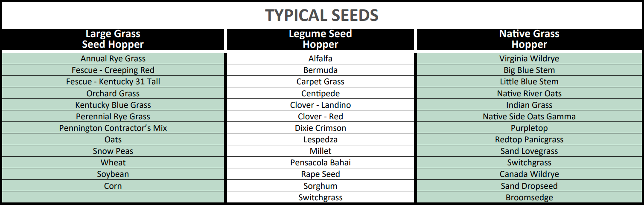Select the Soybean cell
The image size is (644, 205).
click(113, 174)
